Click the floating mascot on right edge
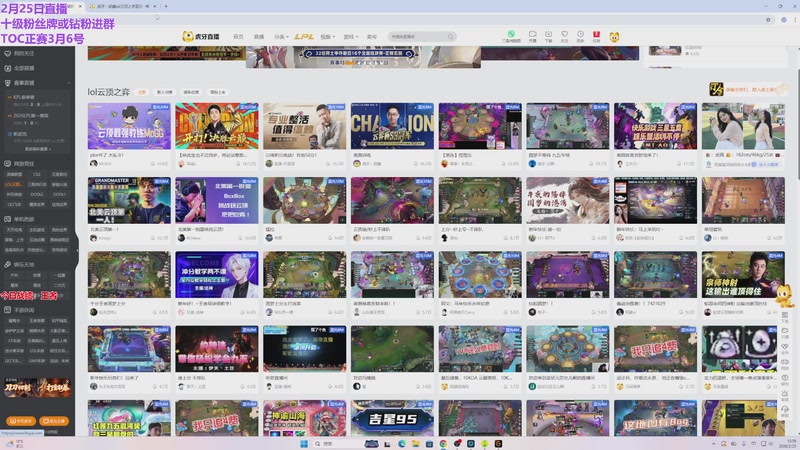Viewport: 800px width, 450px height. point(784,296)
